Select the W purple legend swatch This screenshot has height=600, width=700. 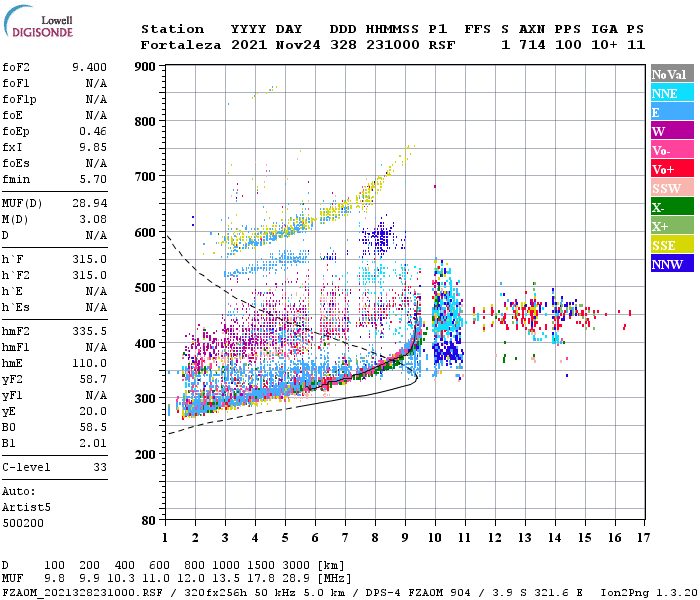(672, 131)
